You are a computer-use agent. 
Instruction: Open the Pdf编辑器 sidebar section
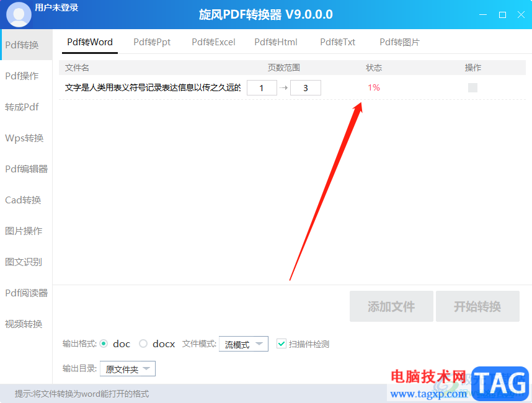tap(26, 169)
